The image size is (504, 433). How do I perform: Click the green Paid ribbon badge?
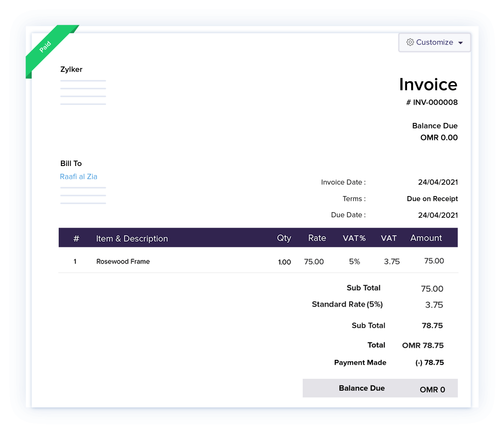tap(46, 47)
